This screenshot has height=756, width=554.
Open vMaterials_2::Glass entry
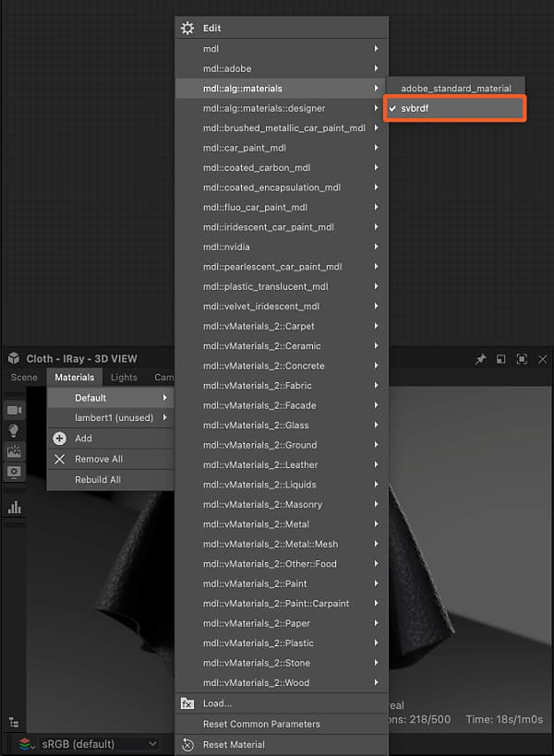pos(282,426)
